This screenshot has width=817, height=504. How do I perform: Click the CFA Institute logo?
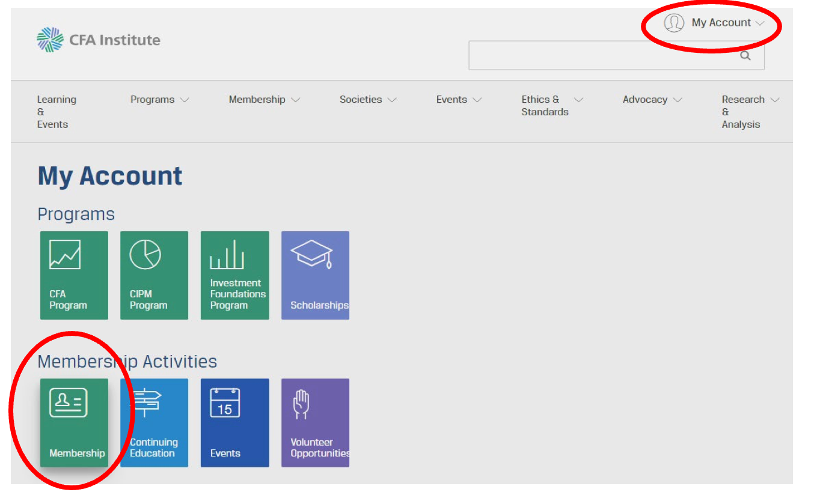pyautogui.click(x=99, y=40)
